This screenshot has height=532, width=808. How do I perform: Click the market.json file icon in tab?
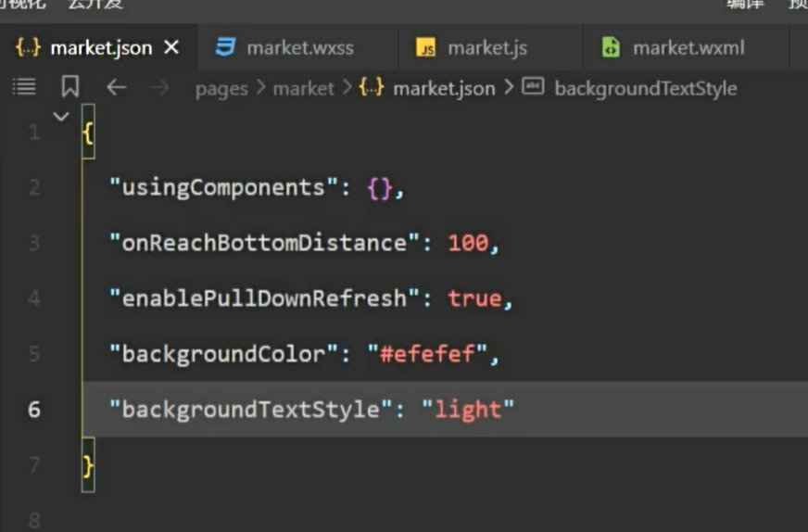pos(29,48)
